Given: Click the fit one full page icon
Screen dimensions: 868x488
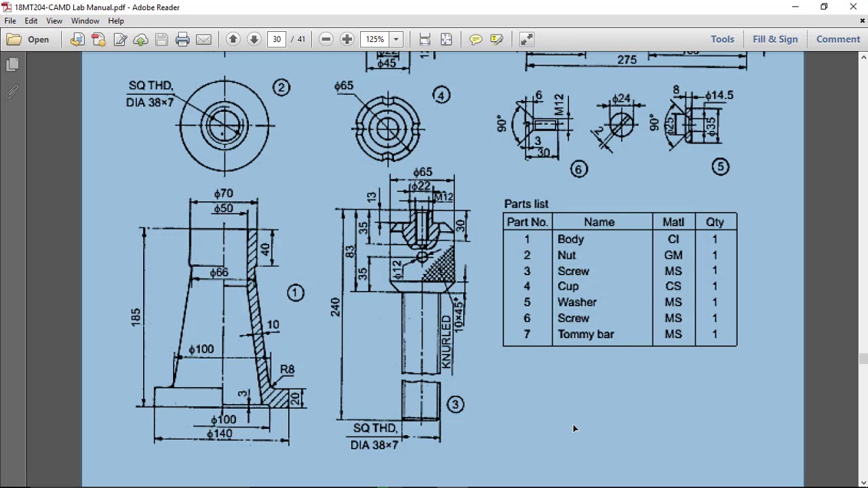Looking at the screenshot, I should pyautogui.click(x=446, y=39).
